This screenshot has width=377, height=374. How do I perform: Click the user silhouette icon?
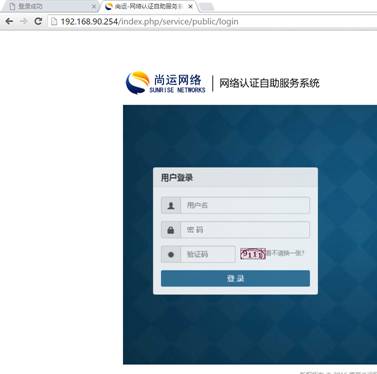(x=171, y=205)
